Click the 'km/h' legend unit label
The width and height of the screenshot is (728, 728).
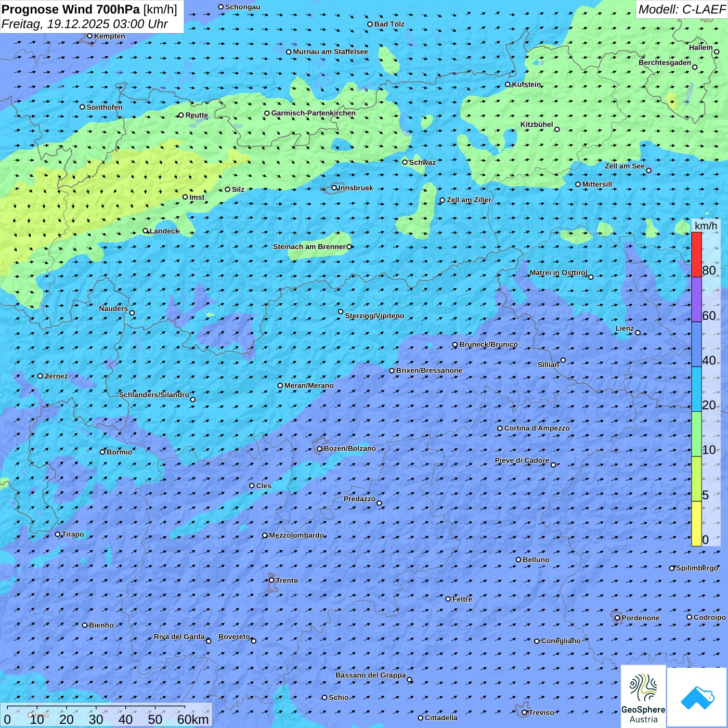click(706, 226)
